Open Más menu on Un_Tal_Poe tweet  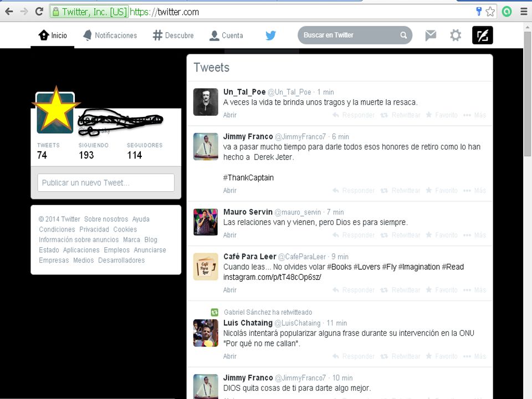(x=475, y=115)
